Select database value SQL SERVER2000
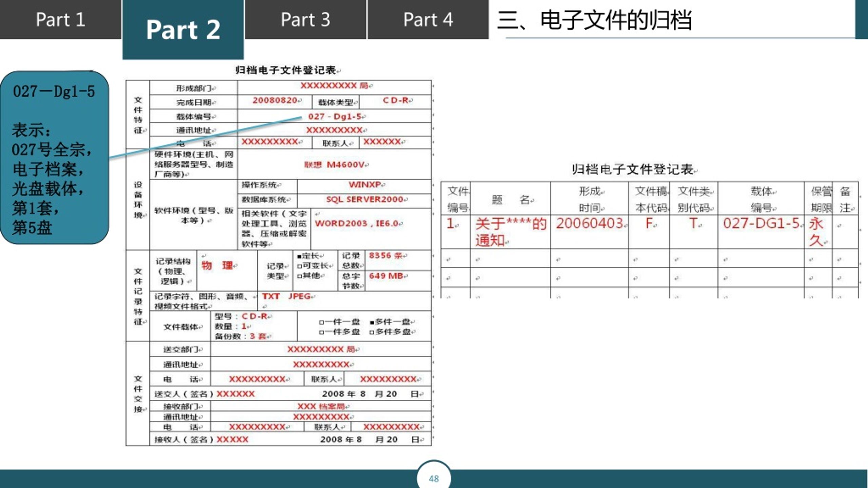 coord(365,199)
